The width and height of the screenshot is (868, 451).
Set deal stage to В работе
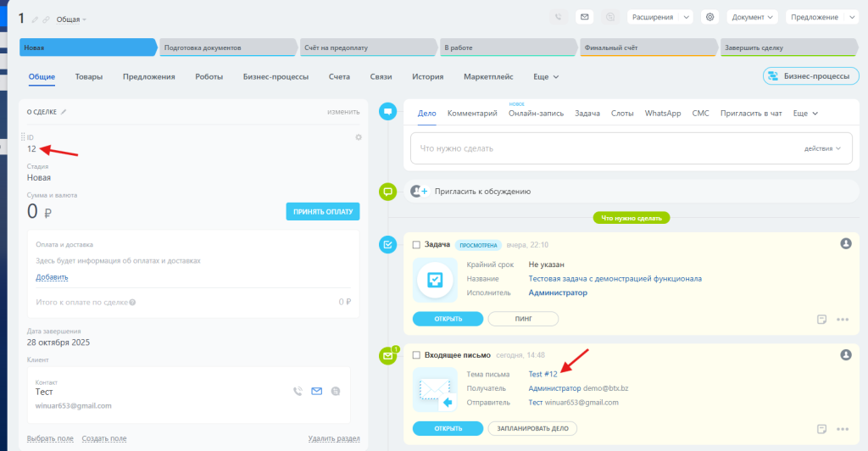pos(507,48)
